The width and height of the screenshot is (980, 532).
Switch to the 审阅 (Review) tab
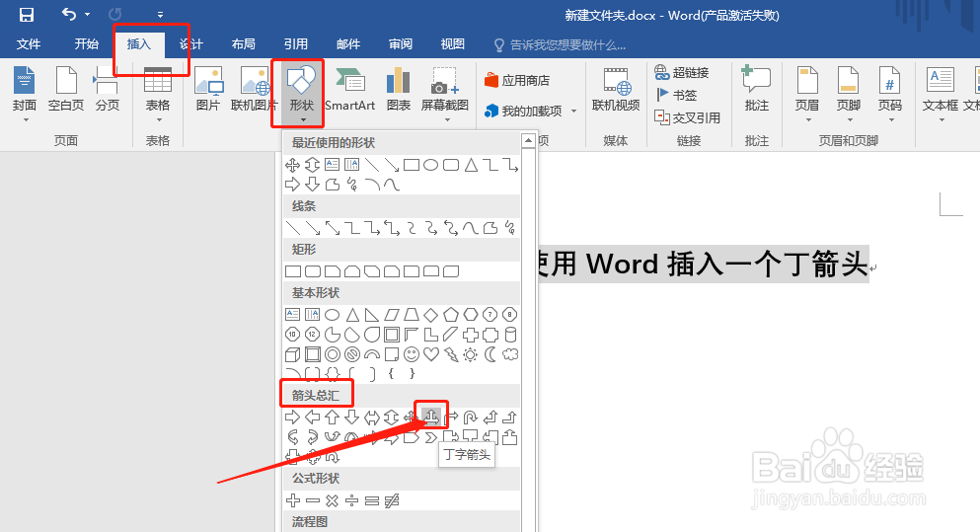click(401, 44)
